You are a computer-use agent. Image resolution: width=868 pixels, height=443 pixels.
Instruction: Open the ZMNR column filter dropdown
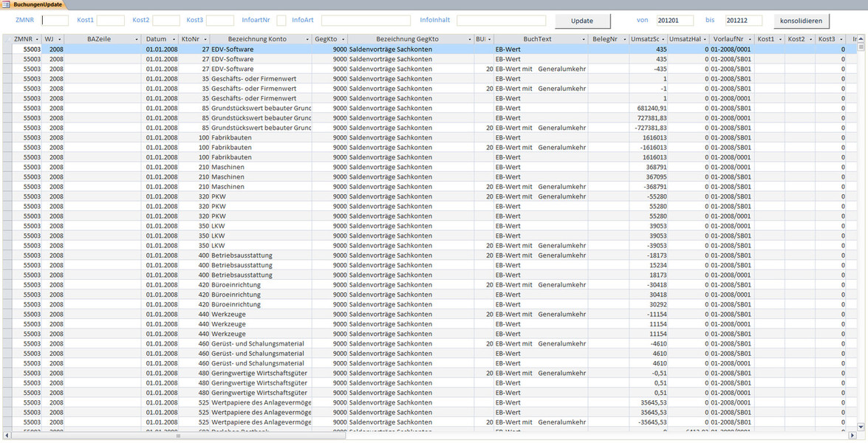(38, 39)
